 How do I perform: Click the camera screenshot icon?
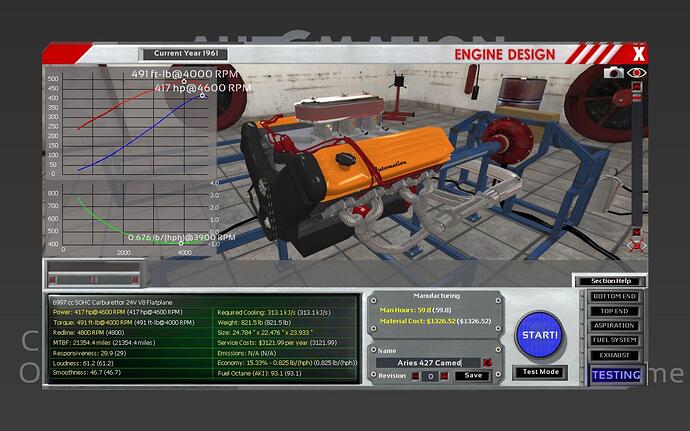(615, 73)
